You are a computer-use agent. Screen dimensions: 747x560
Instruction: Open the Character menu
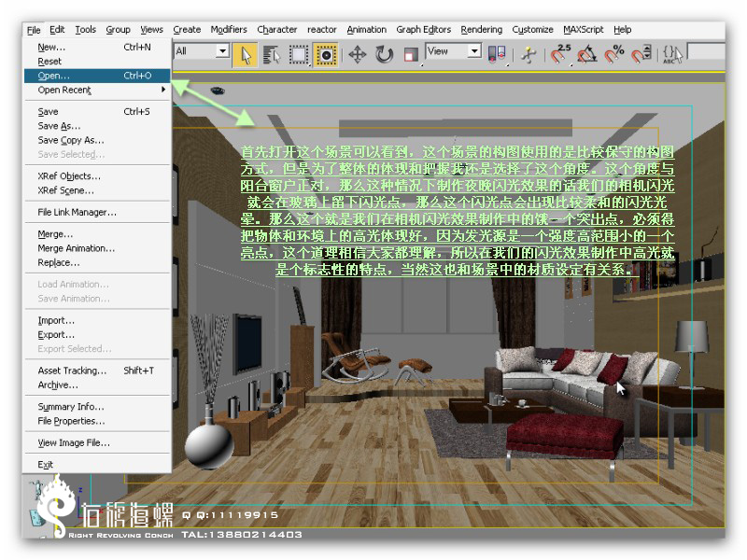click(x=277, y=30)
